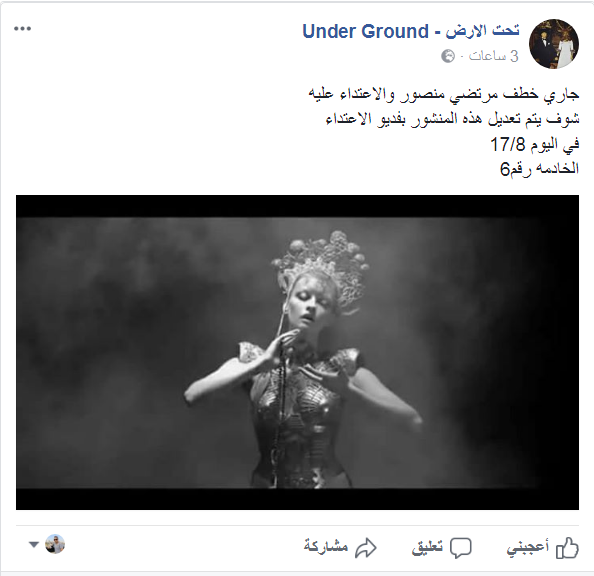Play the black-and-white video thumbnail
The height and width of the screenshot is (576, 594).
pos(297,352)
